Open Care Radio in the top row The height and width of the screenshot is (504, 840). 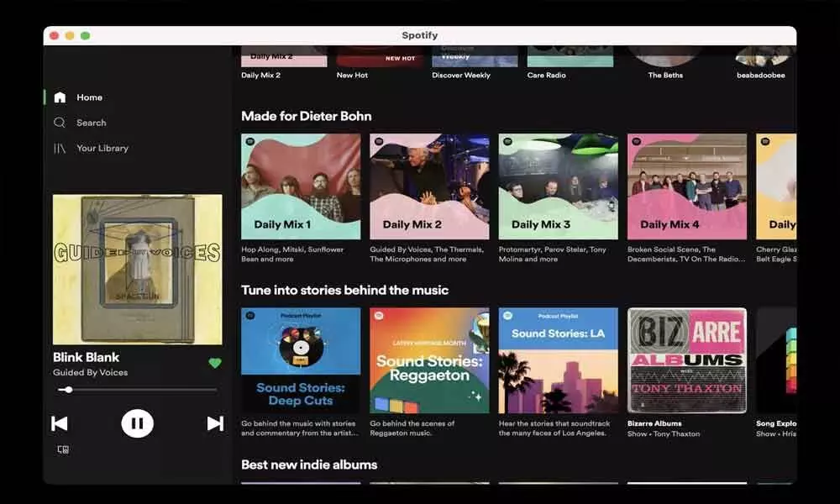(570, 63)
